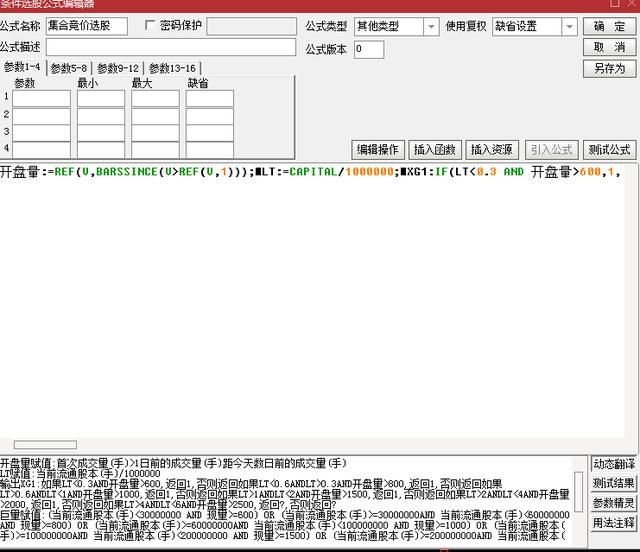The height and width of the screenshot is (552, 640).
Task: Click the horizontal scrollbar thumb of formula editor
Action: tap(45, 444)
